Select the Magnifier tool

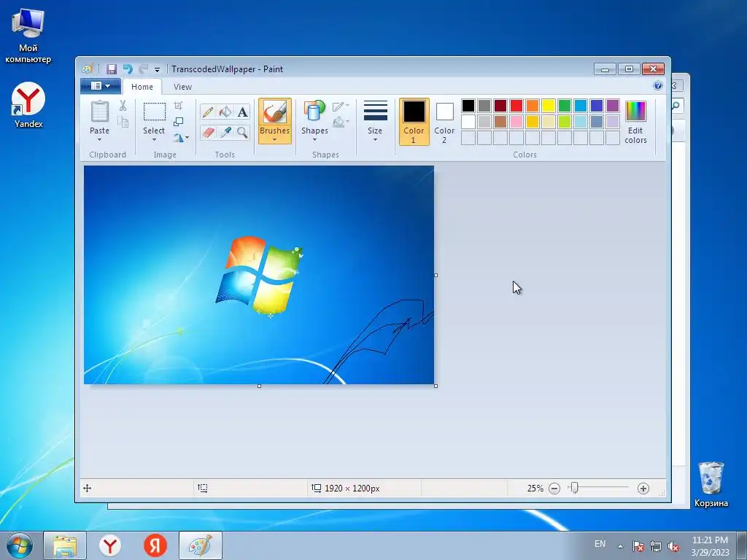click(242, 133)
